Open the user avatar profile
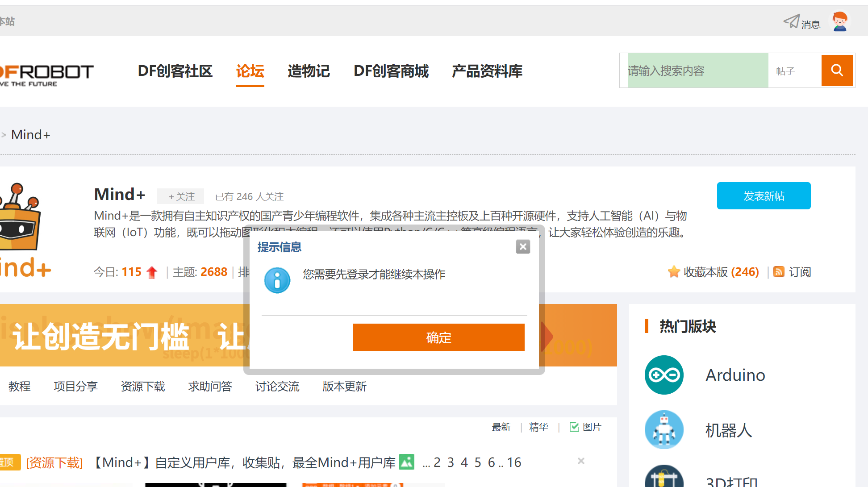This screenshot has height=487, width=868. click(x=840, y=21)
